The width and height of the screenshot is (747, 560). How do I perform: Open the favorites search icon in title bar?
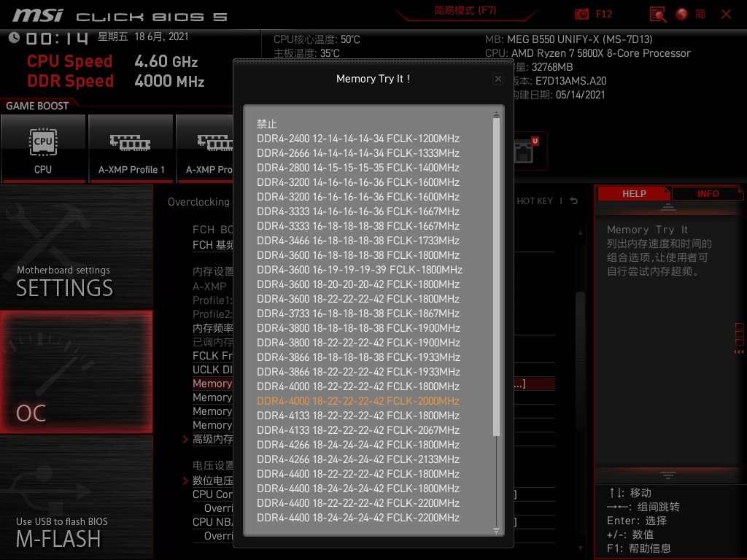coord(657,14)
